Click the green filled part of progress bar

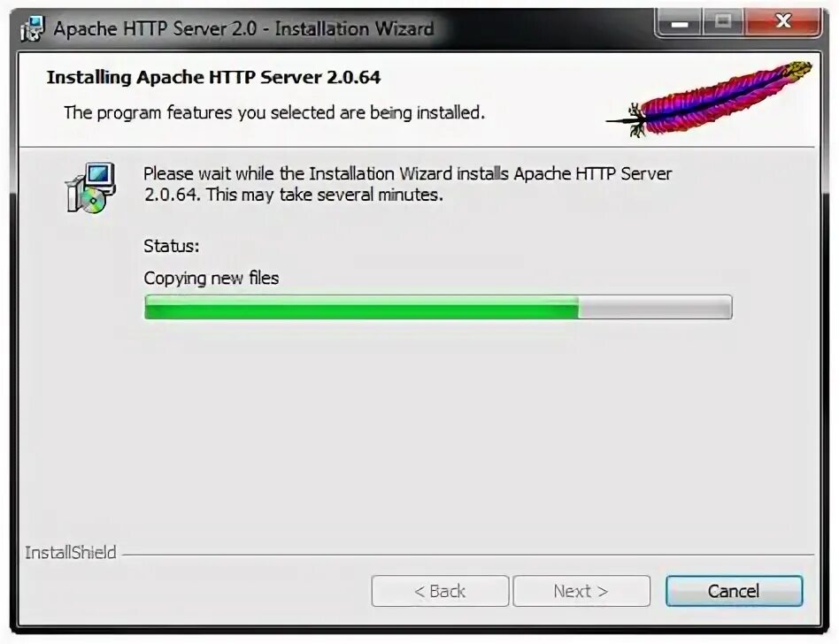click(x=361, y=307)
